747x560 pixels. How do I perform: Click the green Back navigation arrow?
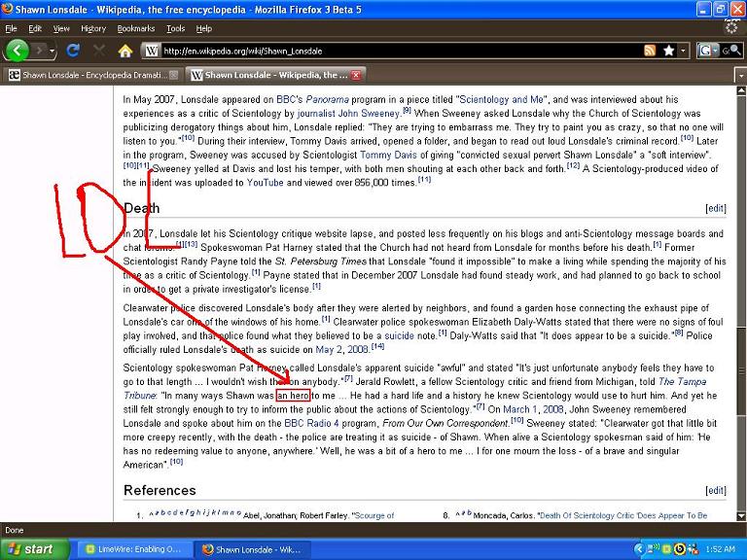pyautogui.click(x=17, y=50)
